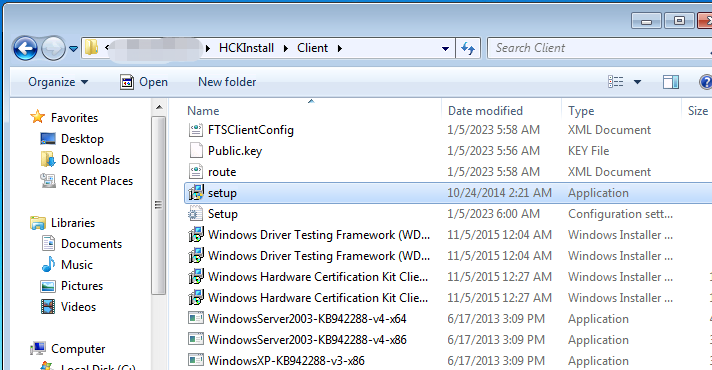Select the FTSClientConfig file icon

pyautogui.click(x=196, y=130)
